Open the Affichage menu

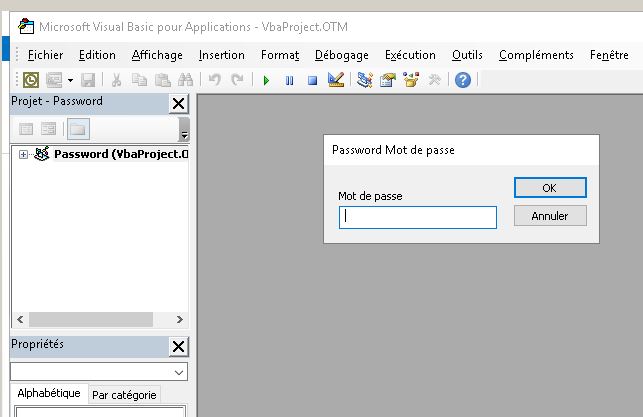[157, 55]
